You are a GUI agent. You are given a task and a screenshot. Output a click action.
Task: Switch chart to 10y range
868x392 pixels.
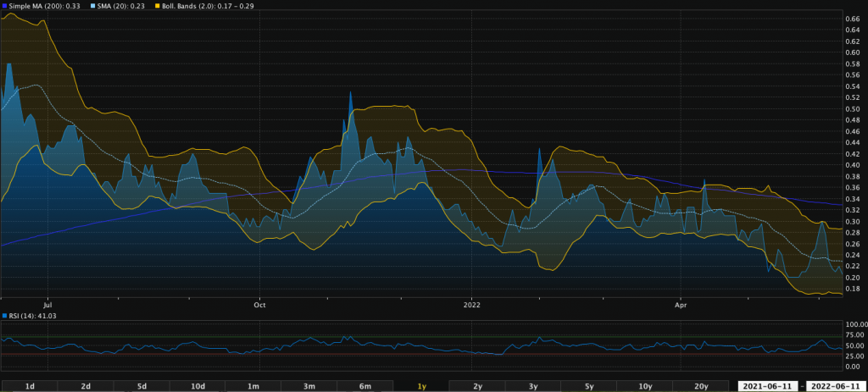pos(645,386)
